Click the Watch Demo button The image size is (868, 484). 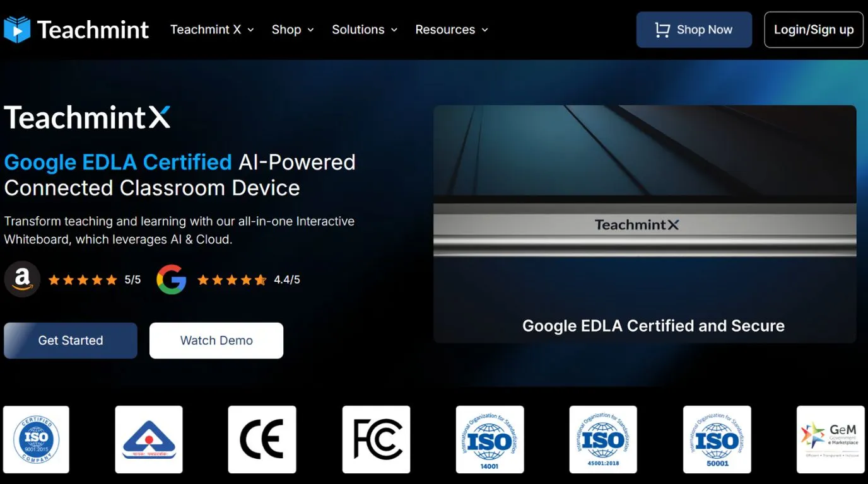coord(216,340)
